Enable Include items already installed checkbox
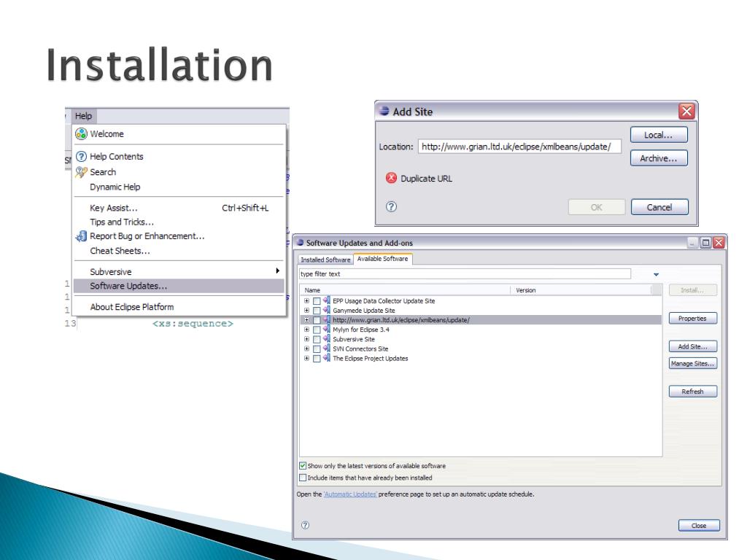747x560 pixels. [303, 478]
